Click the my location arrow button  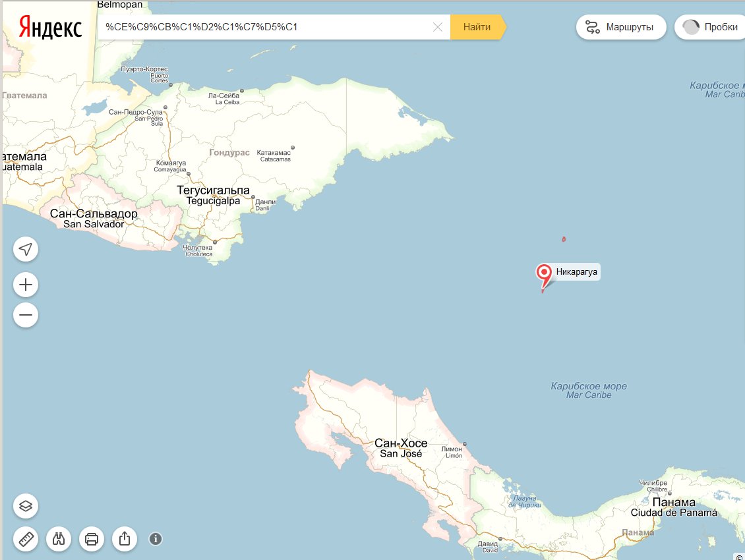coord(26,250)
